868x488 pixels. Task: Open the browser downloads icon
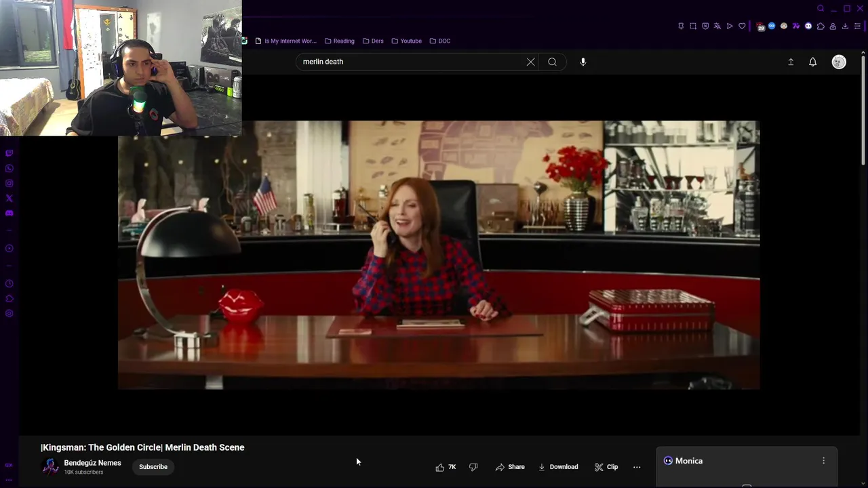tap(845, 26)
